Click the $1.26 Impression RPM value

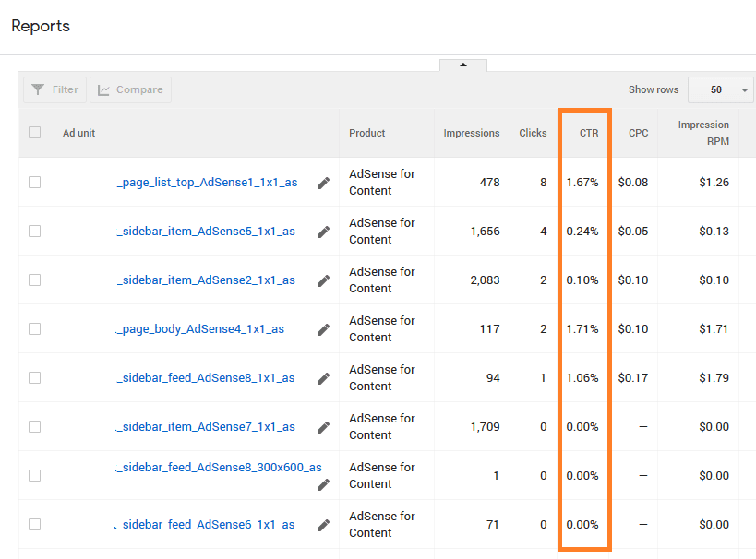(x=714, y=182)
